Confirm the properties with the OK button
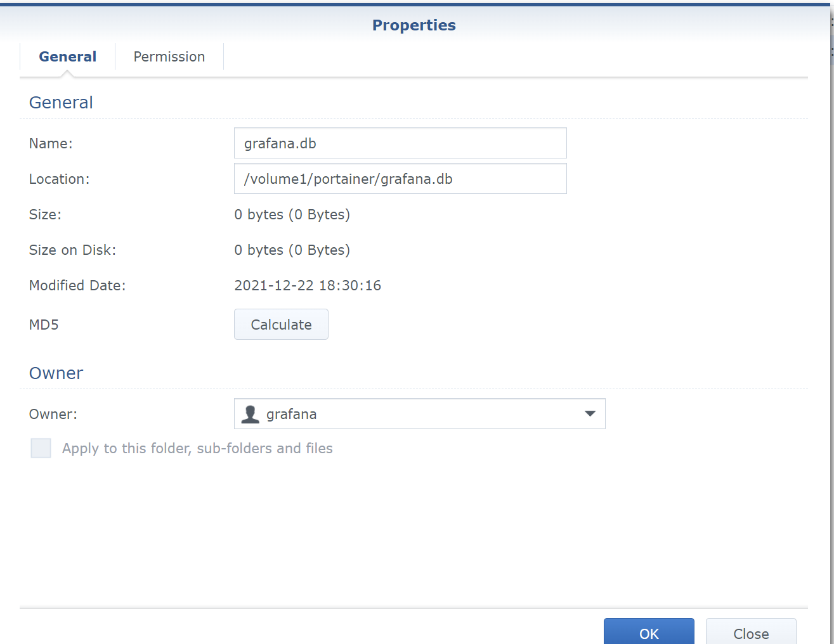The height and width of the screenshot is (644, 834). coord(649,633)
